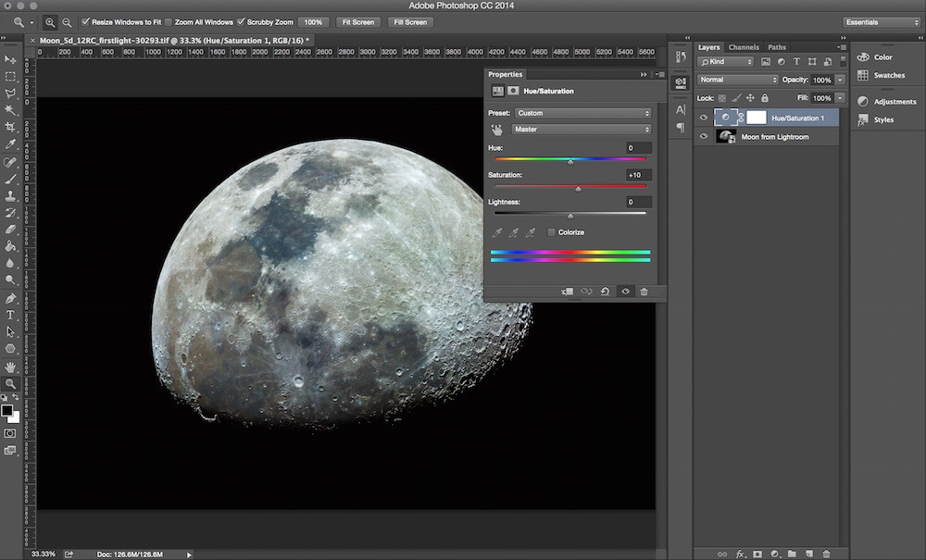
Task: Open the Paragraph panel icon in dock
Action: click(x=681, y=128)
